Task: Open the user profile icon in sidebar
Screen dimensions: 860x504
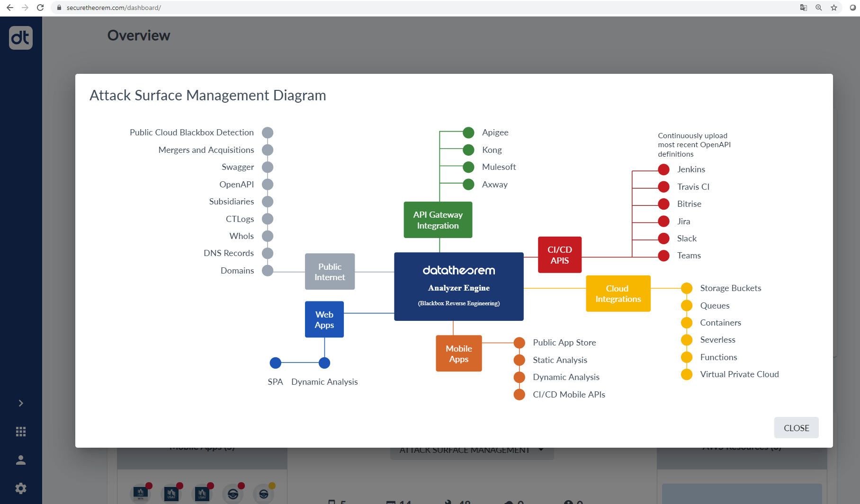Action: coord(21,460)
